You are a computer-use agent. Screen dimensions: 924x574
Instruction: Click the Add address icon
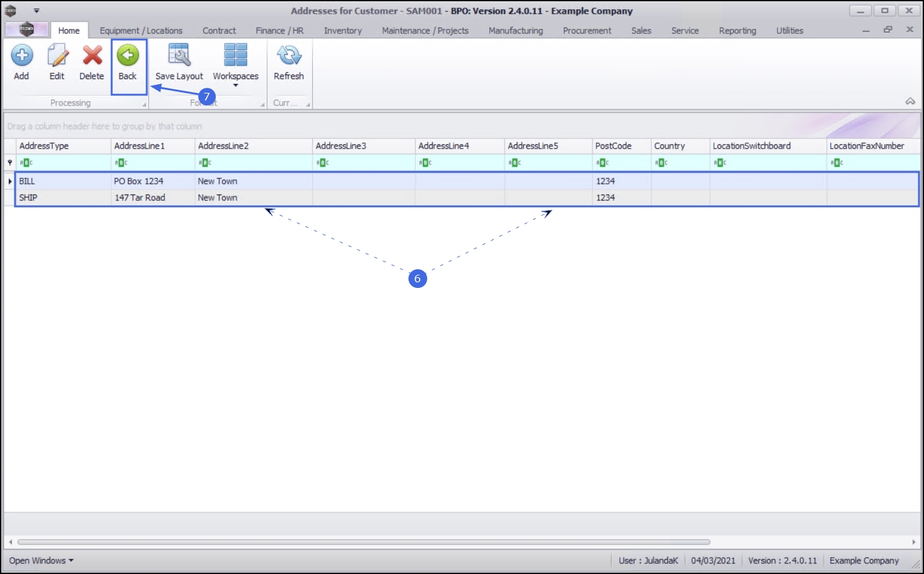(x=22, y=56)
